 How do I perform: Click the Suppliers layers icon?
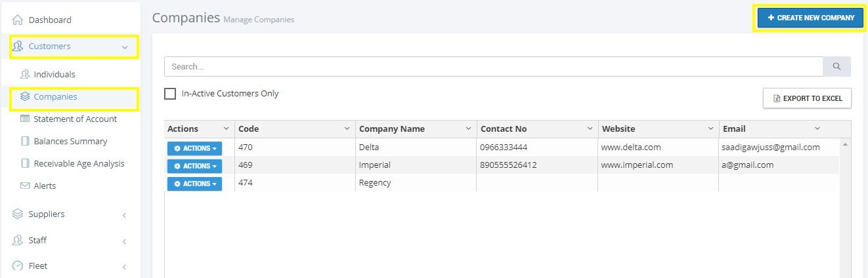click(x=18, y=214)
